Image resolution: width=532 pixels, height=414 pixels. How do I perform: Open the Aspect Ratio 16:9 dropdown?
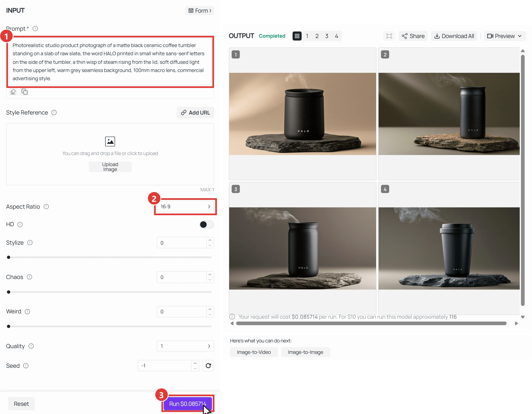click(x=185, y=207)
